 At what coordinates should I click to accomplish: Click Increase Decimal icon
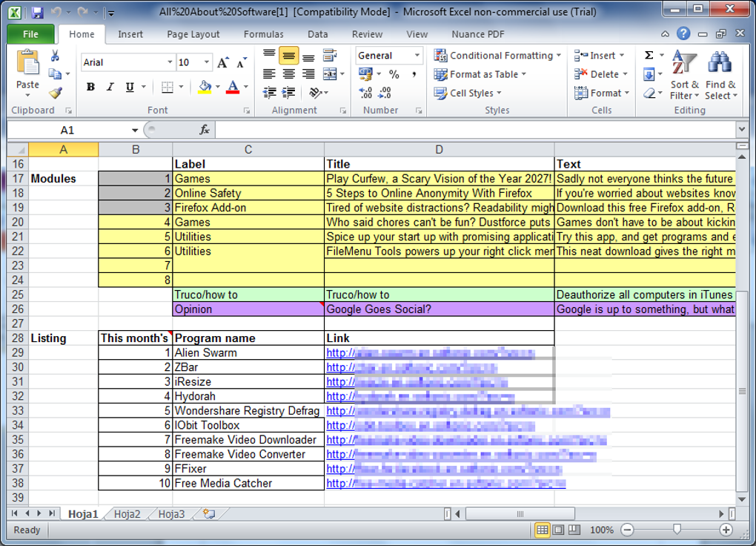pos(366,92)
